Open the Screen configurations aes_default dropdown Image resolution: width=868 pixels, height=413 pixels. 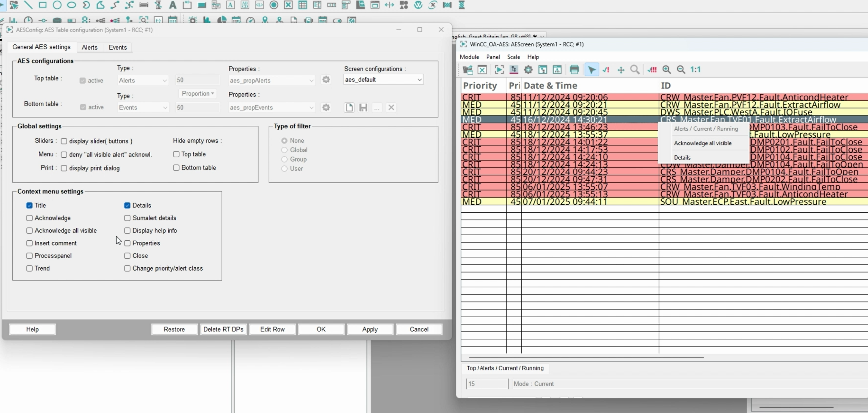click(x=384, y=80)
